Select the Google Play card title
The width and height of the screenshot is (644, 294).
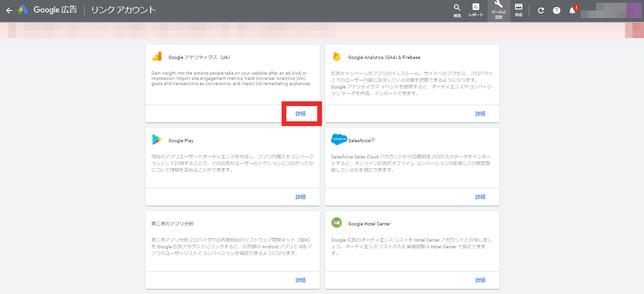click(181, 141)
